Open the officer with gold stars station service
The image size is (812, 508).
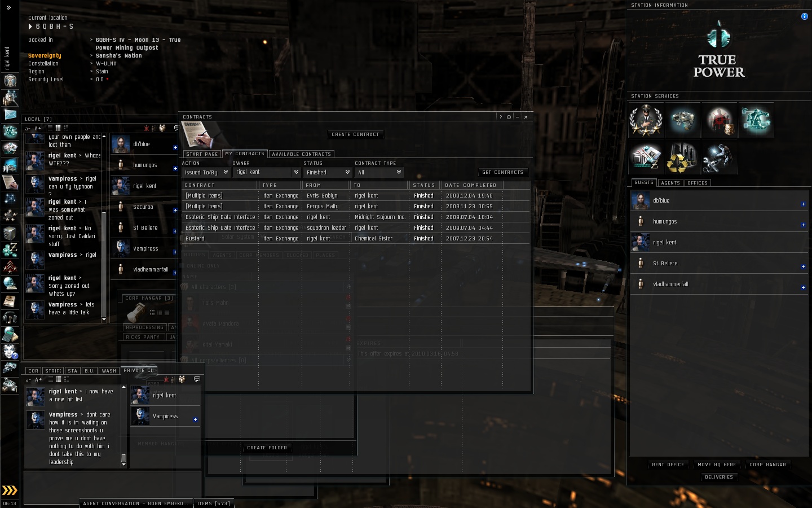(x=646, y=121)
